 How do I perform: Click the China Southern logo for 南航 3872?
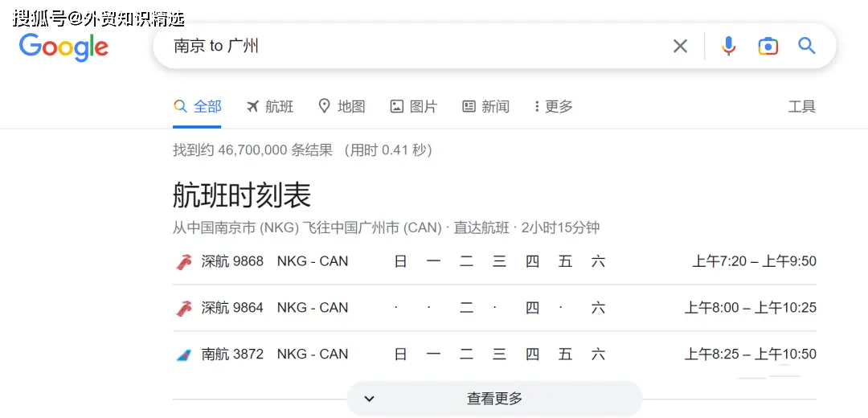coord(184,354)
